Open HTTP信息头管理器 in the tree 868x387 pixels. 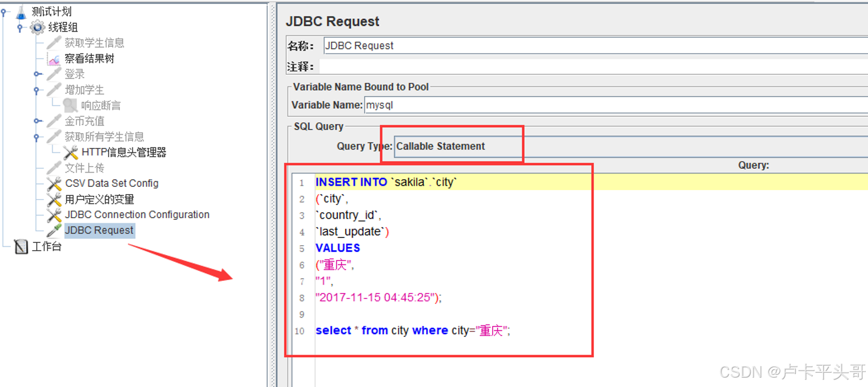pos(124,152)
